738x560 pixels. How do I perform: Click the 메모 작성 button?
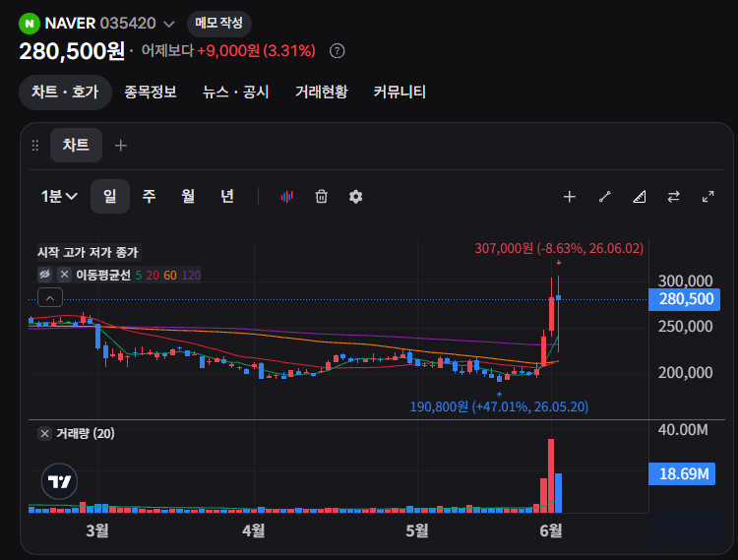218,23
